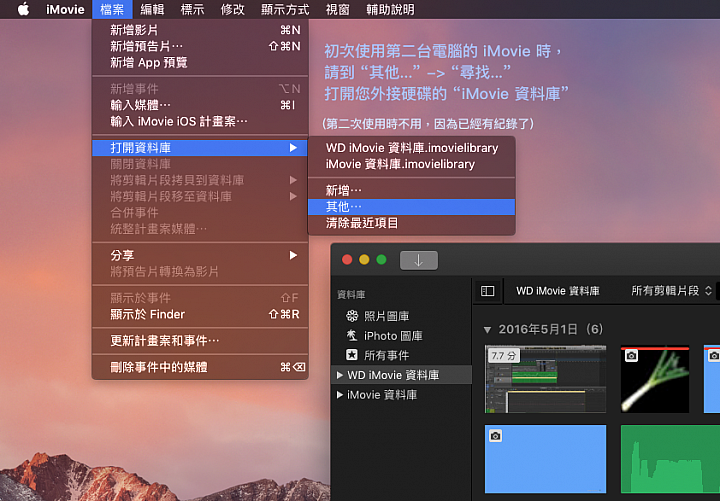Image resolution: width=720 pixels, height=501 pixels.
Task: Open the iMovie application menu
Action: [65, 9]
